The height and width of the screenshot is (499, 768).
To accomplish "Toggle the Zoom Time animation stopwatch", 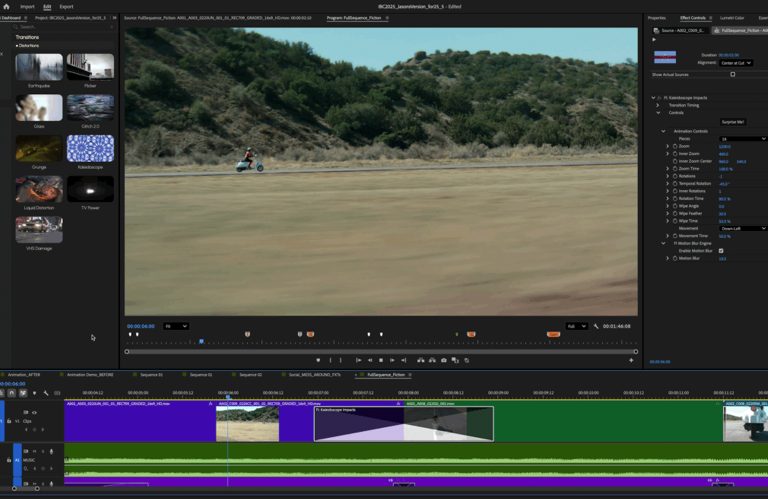I will pyautogui.click(x=675, y=169).
